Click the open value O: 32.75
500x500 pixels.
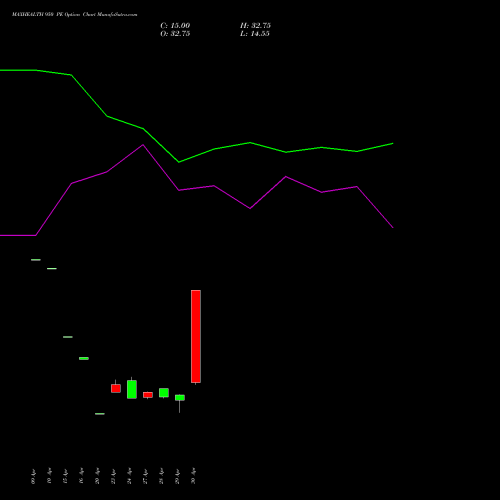pyautogui.click(x=175, y=34)
